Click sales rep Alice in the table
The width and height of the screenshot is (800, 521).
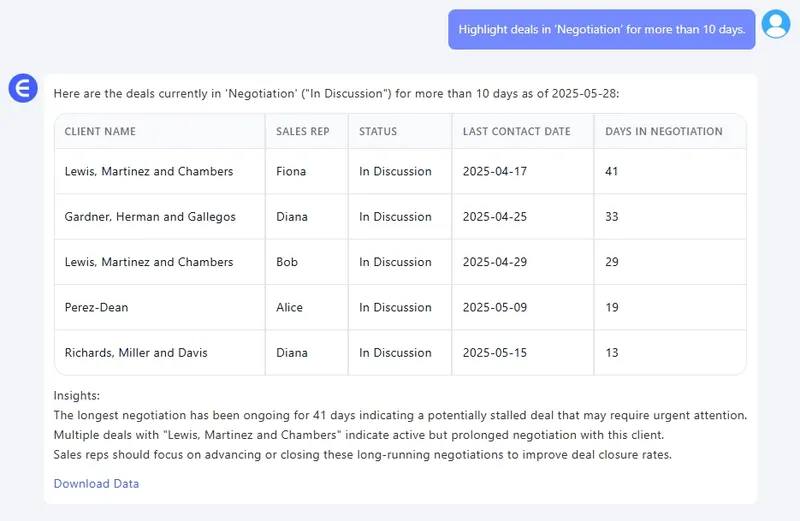[x=289, y=308]
